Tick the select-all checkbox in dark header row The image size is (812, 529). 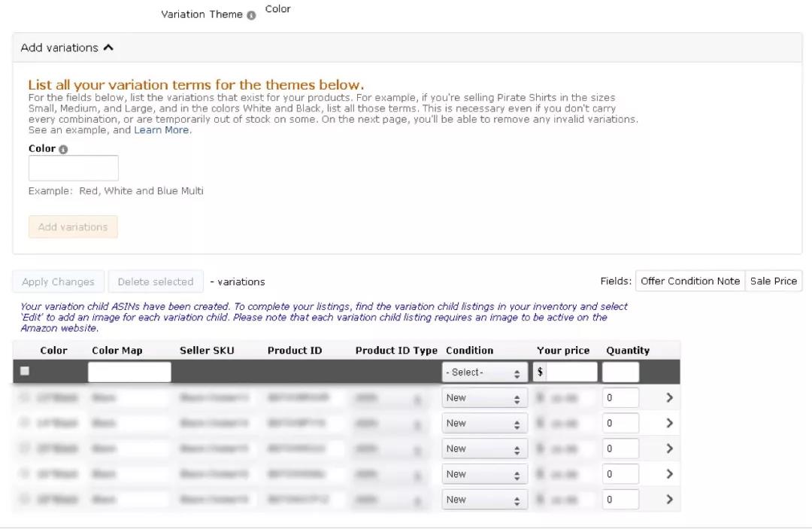(x=24, y=371)
